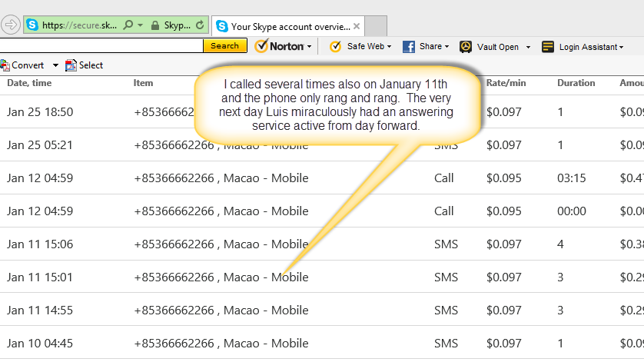Click the search magnifier in address bar
The height and width of the screenshot is (362, 644).
click(128, 25)
